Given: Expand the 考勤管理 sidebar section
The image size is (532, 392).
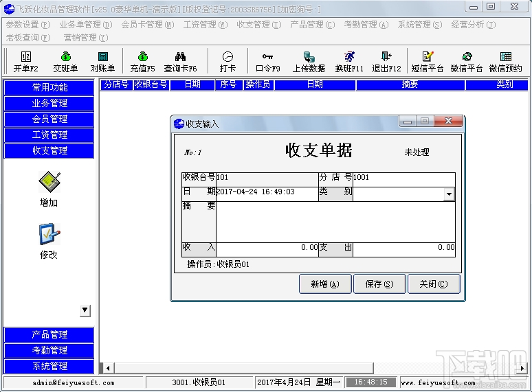Looking at the screenshot, I should point(49,350).
